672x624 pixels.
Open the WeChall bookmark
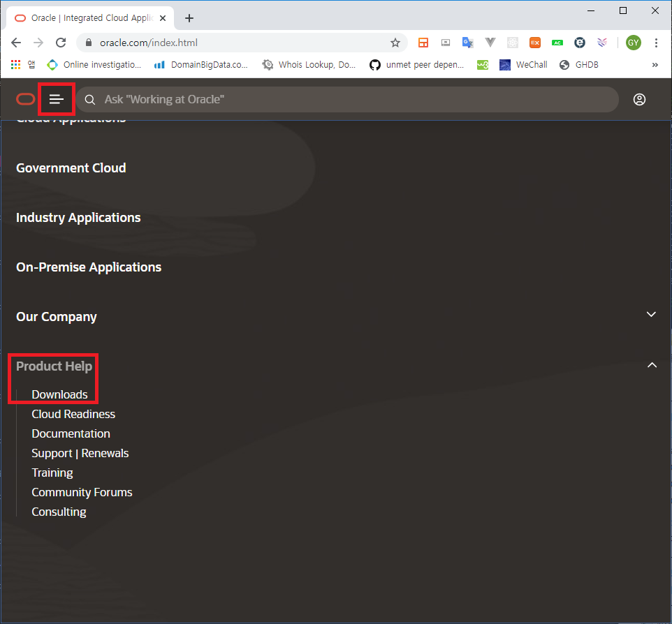click(523, 65)
